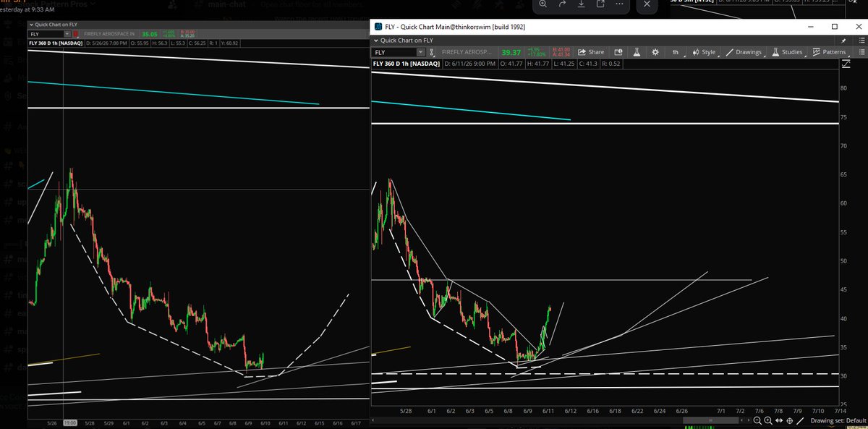This screenshot has width=868, height=429.
Task: Close image viewer with X button
Action: pyautogui.click(x=647, y=4)
